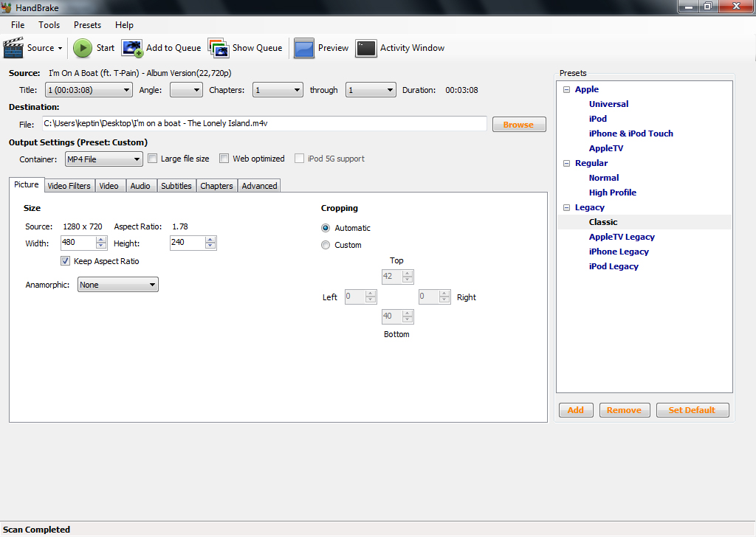Select the iPhone Legacy preset
Viewport: 756px width, 537px height.
pyautogui.click(x=619, y=252)
